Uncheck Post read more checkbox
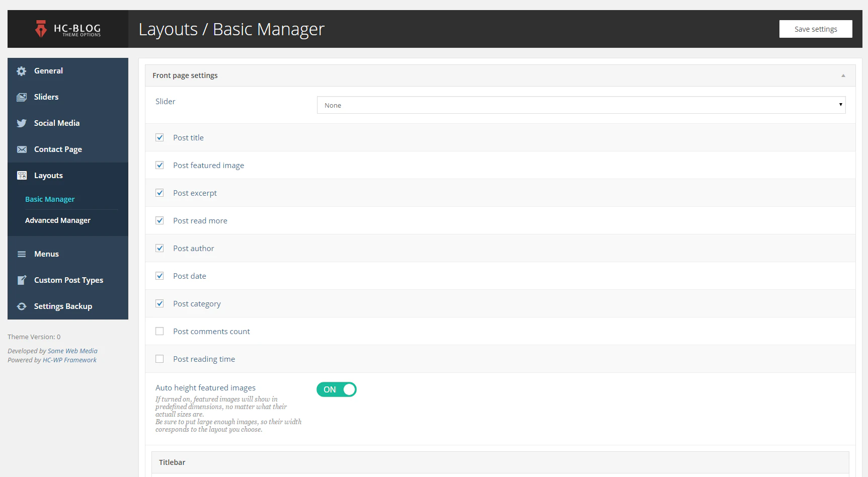The image size is (868, 477). 160,220
